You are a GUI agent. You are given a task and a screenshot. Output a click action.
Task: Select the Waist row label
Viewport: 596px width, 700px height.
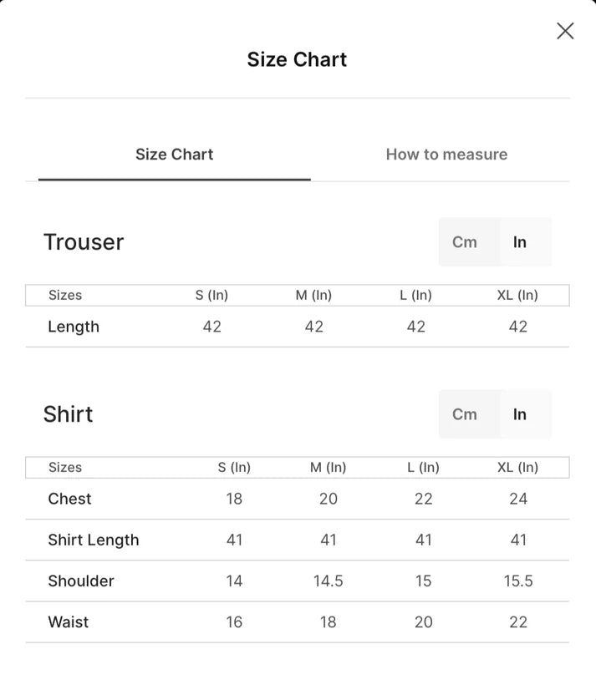coord(69,621)
